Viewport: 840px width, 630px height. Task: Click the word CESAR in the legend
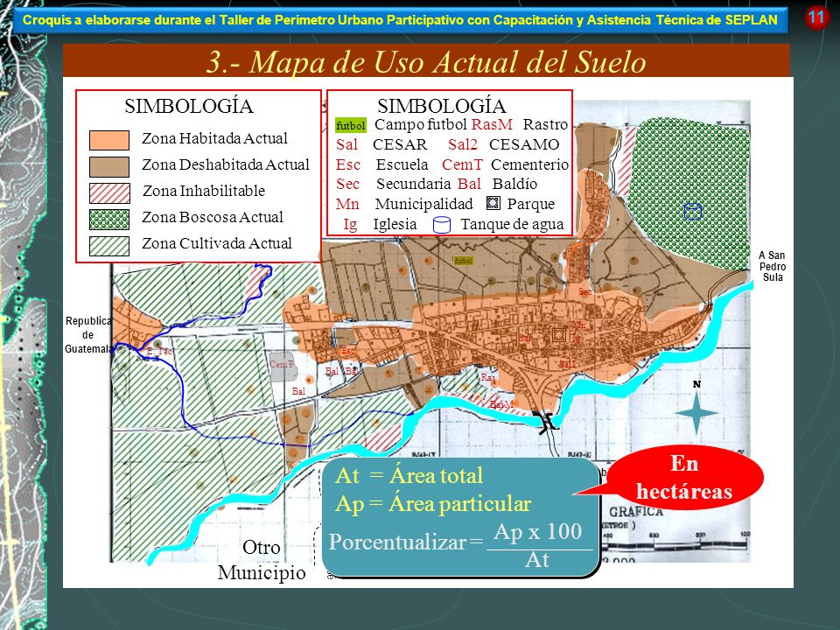[x=400, y=144]
